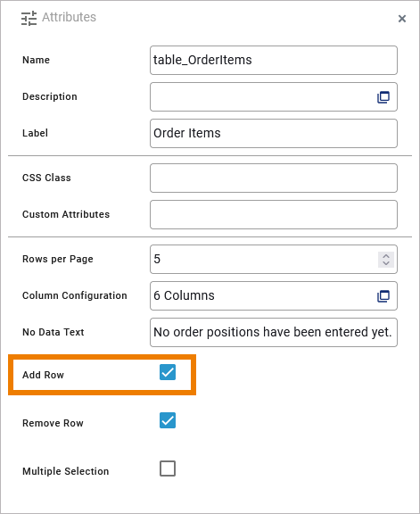Enable the Multiple Selection checkbox
The image size is (420, 514).
coord(168,468)
